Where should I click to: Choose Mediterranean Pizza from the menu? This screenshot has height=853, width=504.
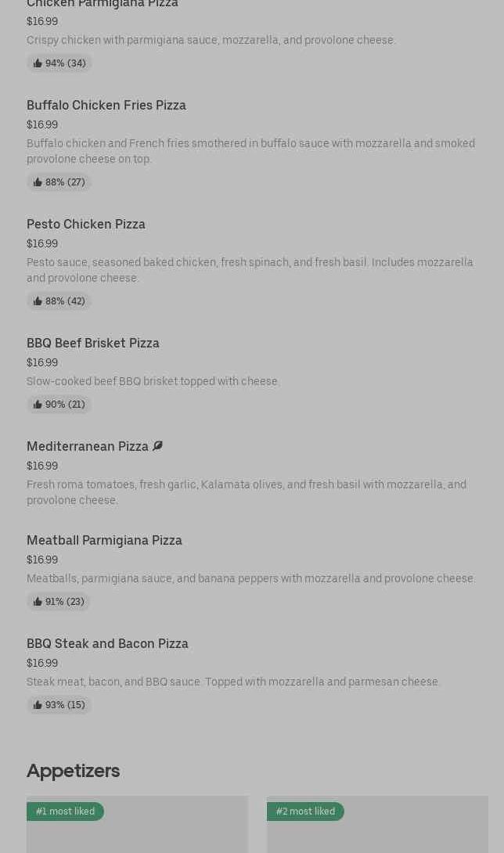[88, 446]
